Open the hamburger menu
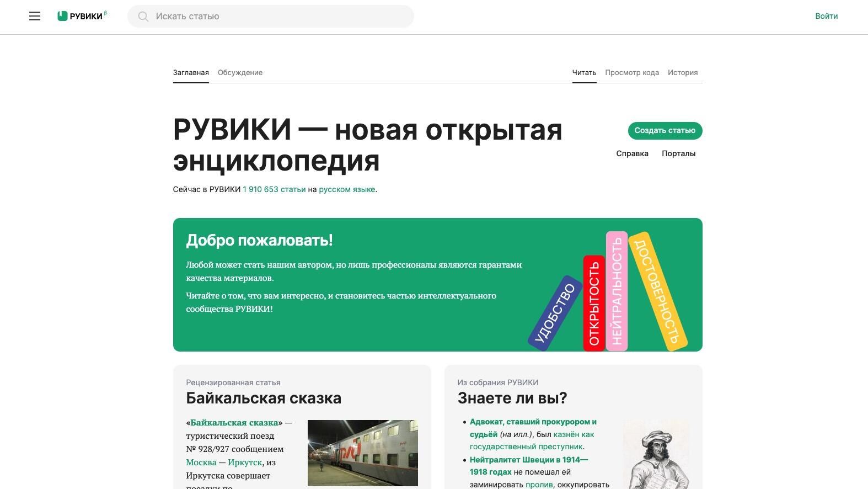The height and width of the screenshot is (489, 868). (x=35, y=16)
